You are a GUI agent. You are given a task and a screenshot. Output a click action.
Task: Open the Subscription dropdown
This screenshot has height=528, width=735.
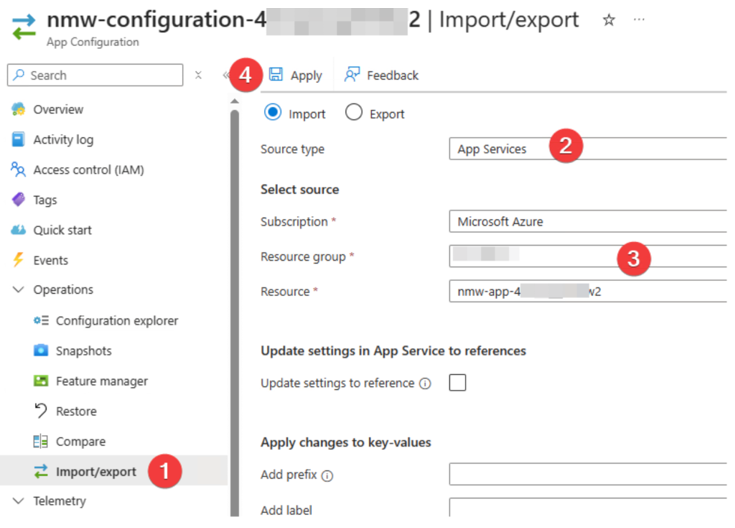click(x=588, y=221)
